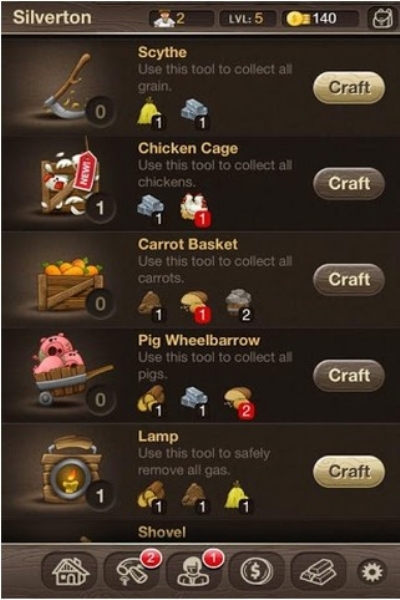
Task: Craft the Carrot Basket
Action: (x=349, y=279)
